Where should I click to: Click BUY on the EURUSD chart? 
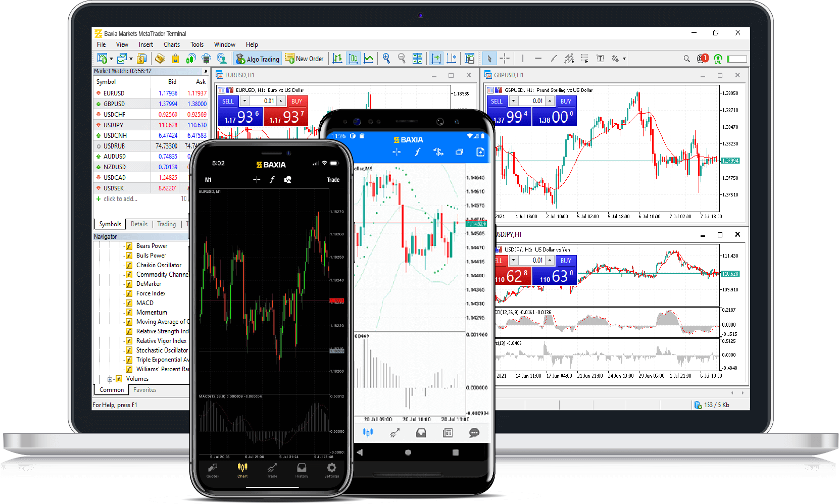(297, 101)
